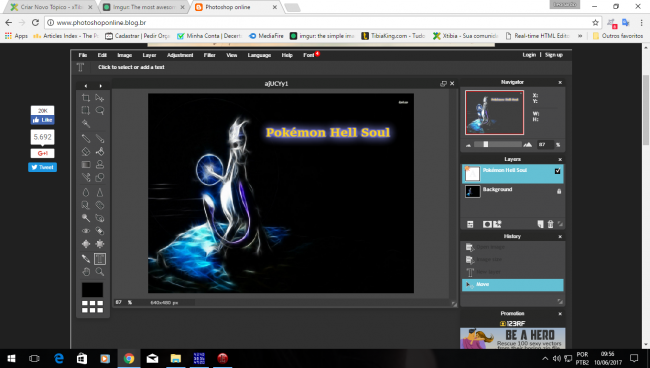The width and height of the screenshot is (650, 368).
Task: Select the Sponge tool
Action: (99, 205)
